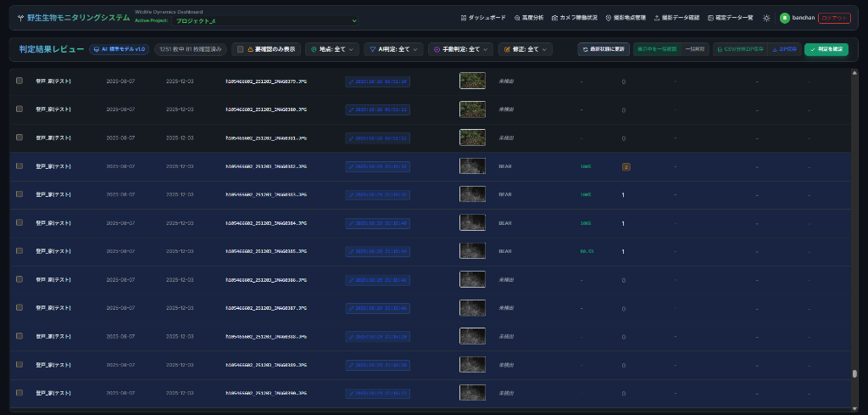Go to ダッシュボード
The image size is (868, 415).
(483, 18)
